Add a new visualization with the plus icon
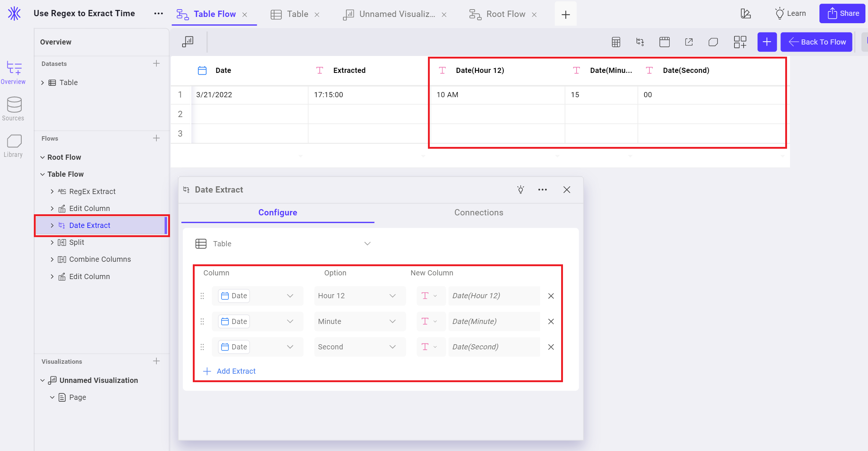 point(156,361)
